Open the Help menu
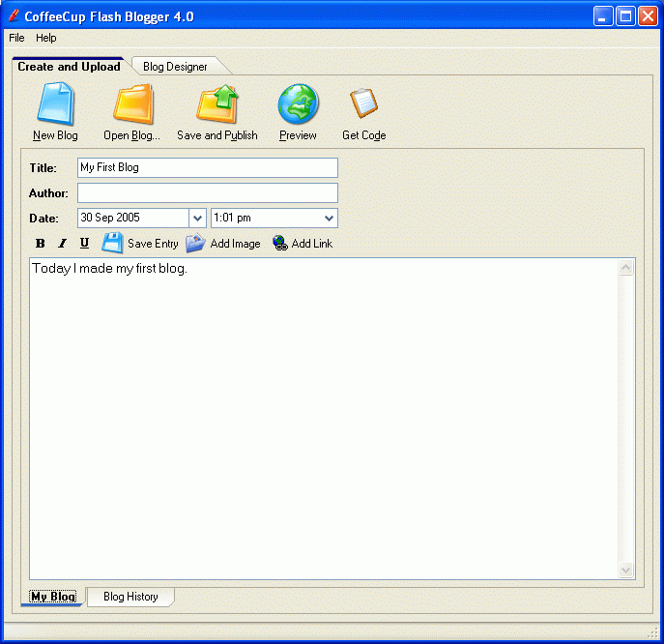Screen dimensions: 664x644 coord(46,38)
